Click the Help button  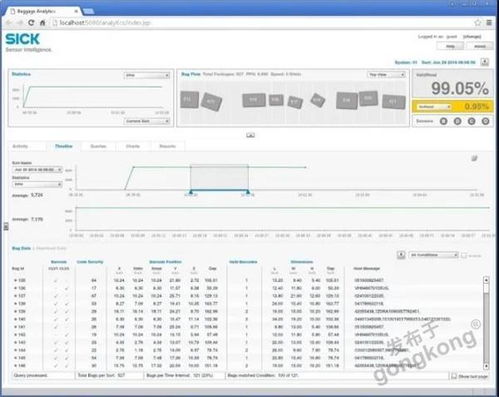pos(450,46)
